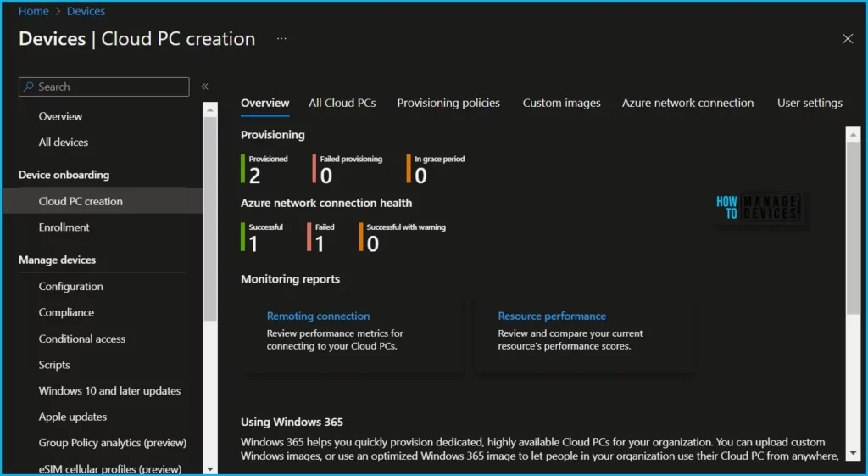
Task: Click the Monitoring reports heading
Action: point(290,279)
